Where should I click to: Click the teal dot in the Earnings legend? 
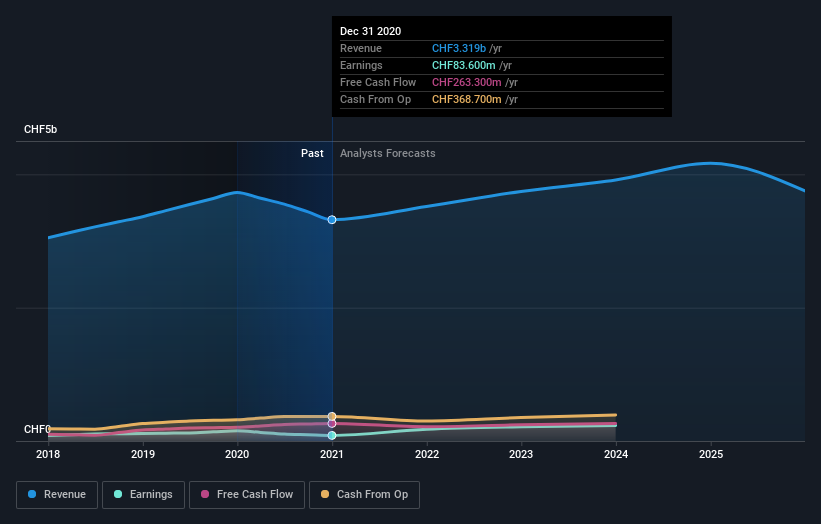(118, 494)
